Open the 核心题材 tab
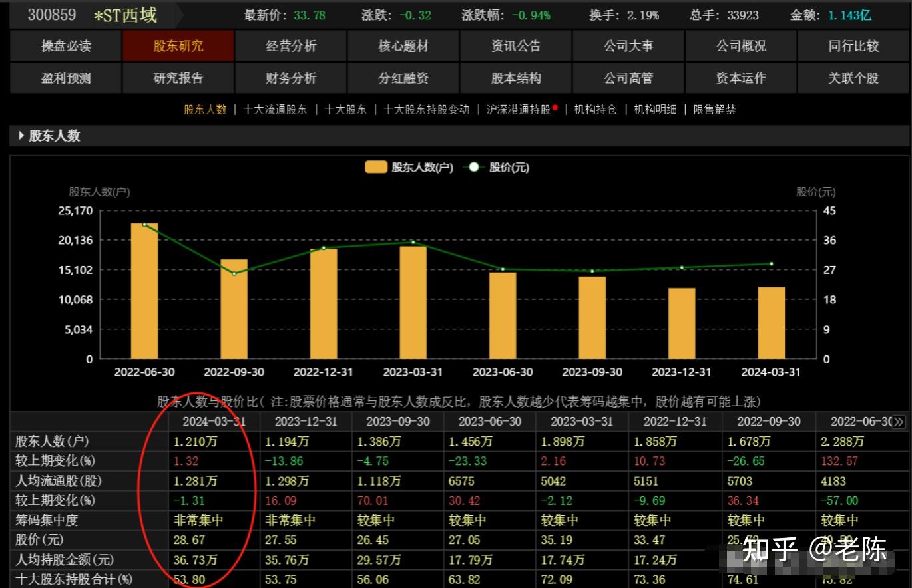 point(403,46)
